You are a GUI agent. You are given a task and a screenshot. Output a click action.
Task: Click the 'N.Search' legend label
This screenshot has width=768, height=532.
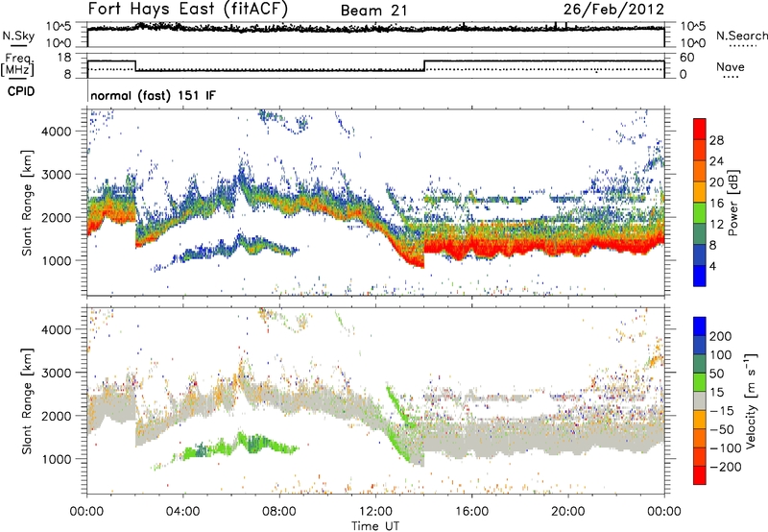[742, 36]
